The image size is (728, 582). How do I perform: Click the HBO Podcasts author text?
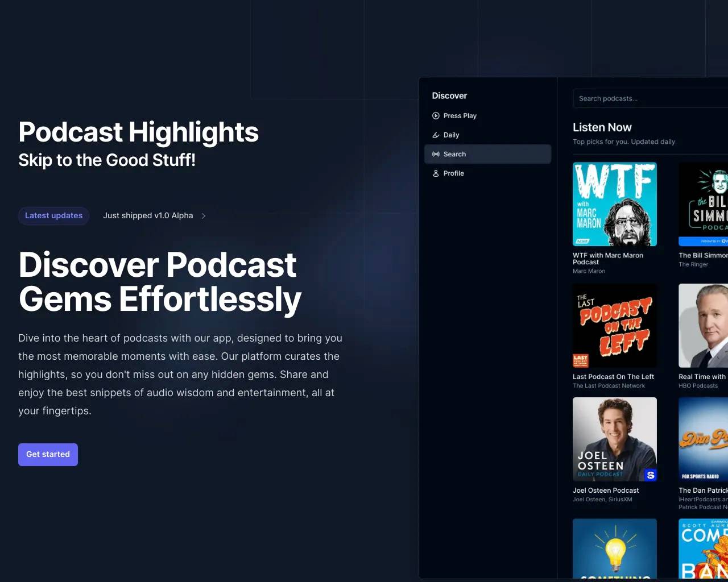(698, 386)
